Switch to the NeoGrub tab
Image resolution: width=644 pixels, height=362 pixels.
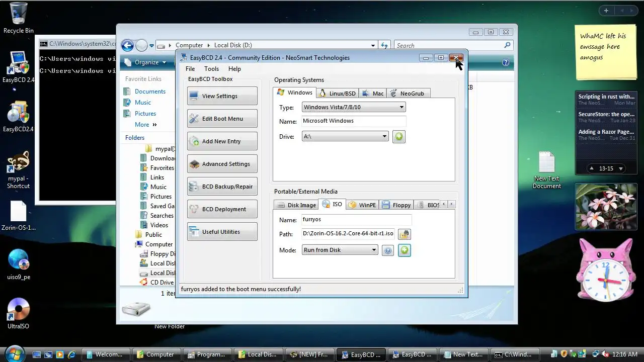pos(408,93)
